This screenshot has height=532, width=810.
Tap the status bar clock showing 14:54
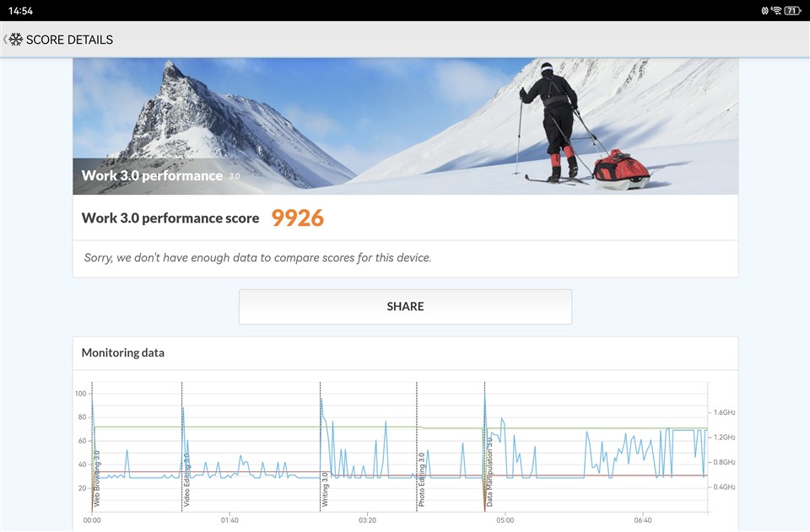point(20,10)
